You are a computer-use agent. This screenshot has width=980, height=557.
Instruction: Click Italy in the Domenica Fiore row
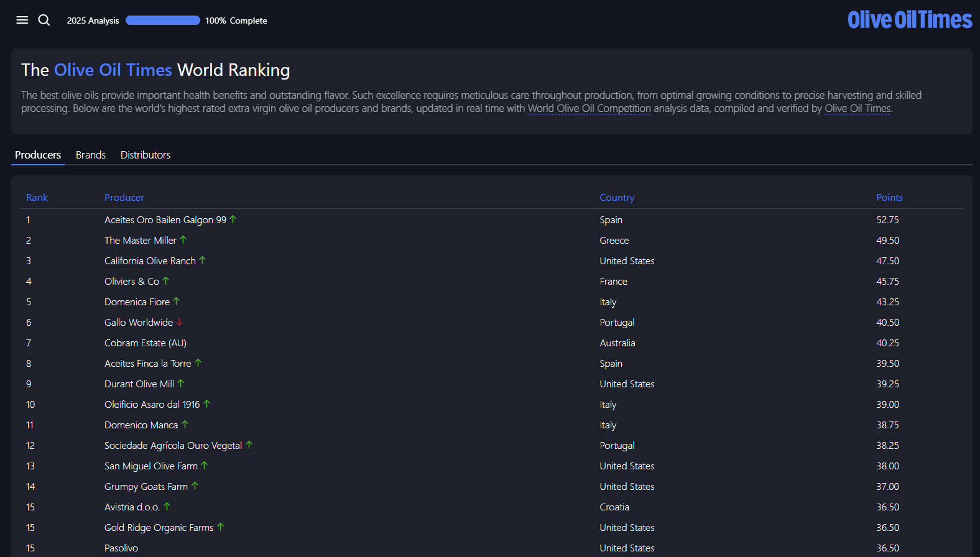point(608,302)
